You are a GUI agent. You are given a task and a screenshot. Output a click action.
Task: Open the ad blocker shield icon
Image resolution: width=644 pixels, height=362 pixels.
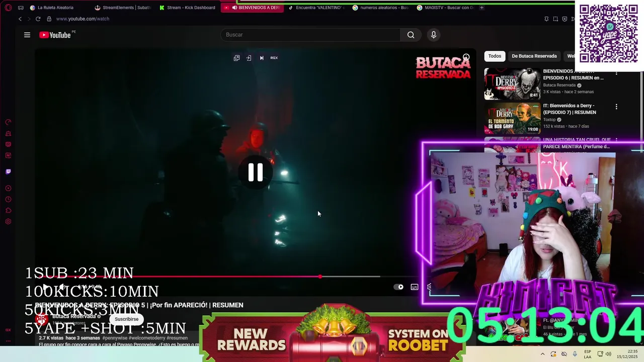(565, 19)
